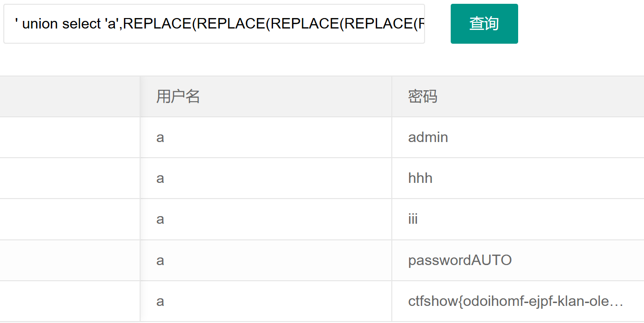The width and height of the screenshot is (644, 323).
Task: Click the admin password cell
Action: click(428, 137)
